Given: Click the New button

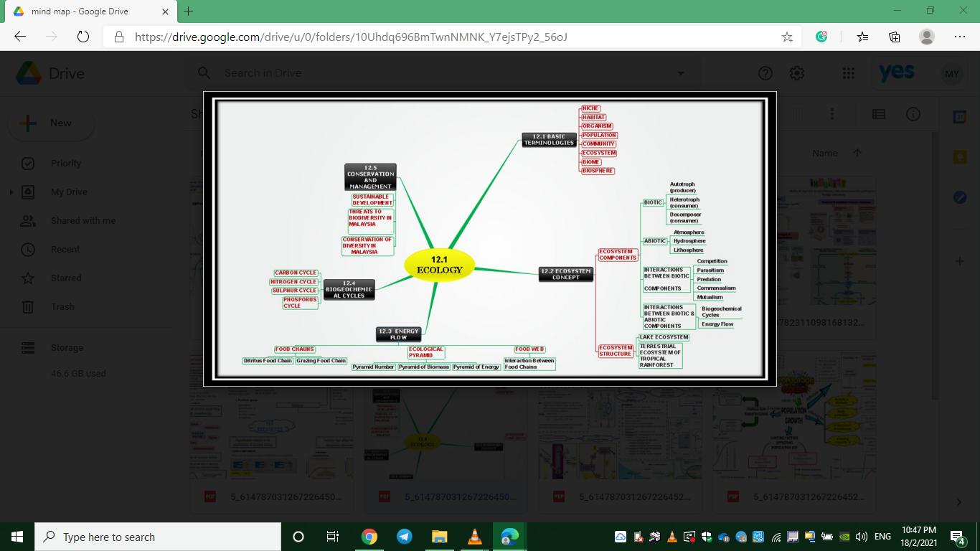Looking at the screenshot, I should pyautogui.click(x=51, y=123).
